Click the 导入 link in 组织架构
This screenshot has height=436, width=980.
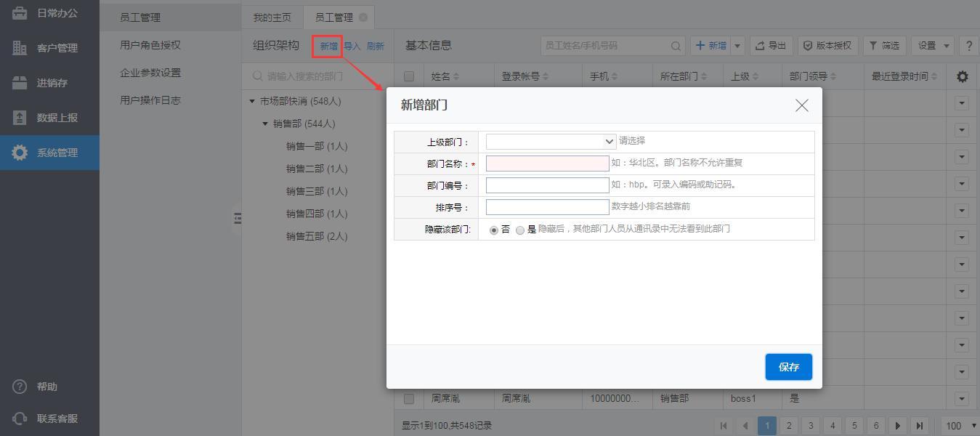click(x=352, y=47)
